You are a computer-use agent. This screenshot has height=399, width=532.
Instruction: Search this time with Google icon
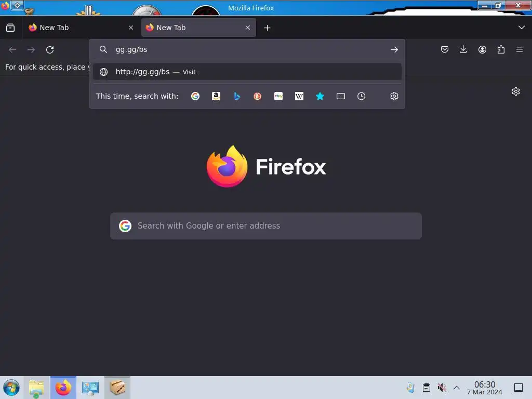(x=195, y=96)
